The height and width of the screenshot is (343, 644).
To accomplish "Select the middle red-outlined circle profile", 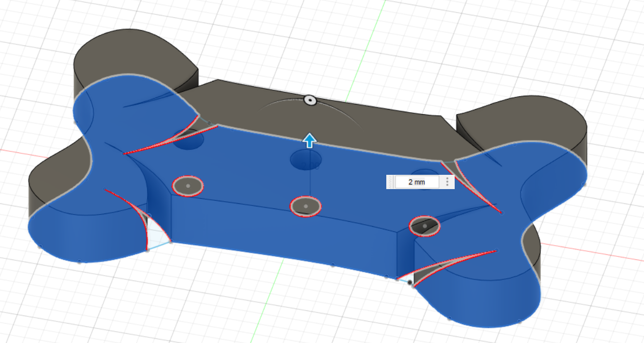I will click(306, 206).
